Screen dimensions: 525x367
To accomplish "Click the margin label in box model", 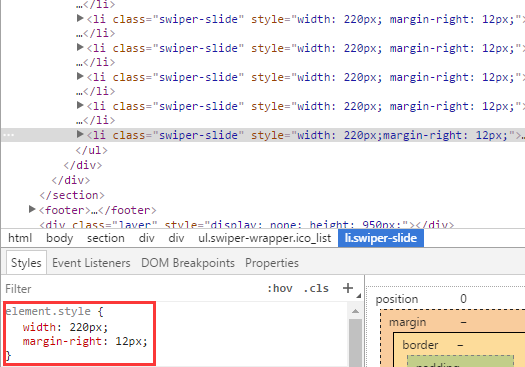I will 407,322.
